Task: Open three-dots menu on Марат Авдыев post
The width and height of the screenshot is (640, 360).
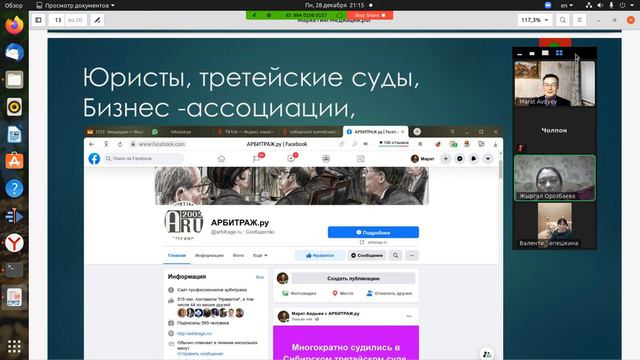Action: [x=409, y=316]
